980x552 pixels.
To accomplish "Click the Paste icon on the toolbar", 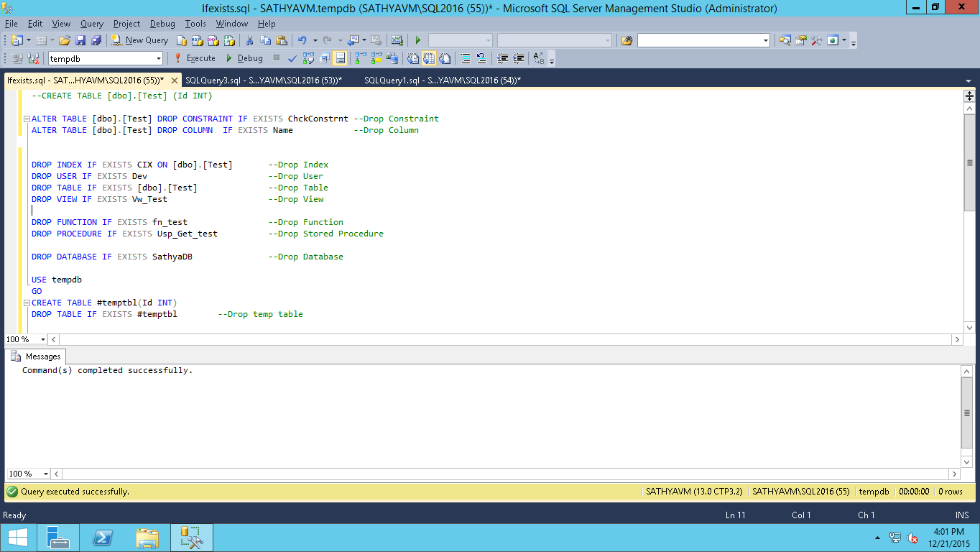I will click(281, 40).
